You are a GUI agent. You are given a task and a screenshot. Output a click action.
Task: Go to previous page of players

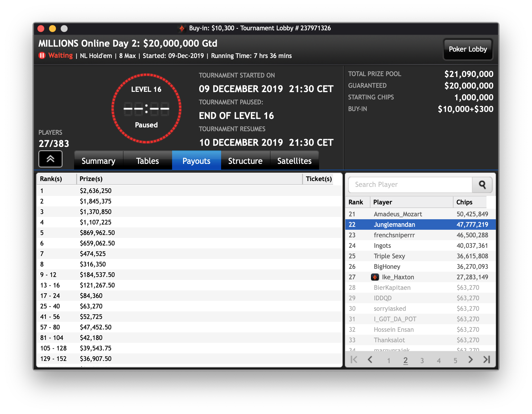pyautogui.click(x=370, y=360)
